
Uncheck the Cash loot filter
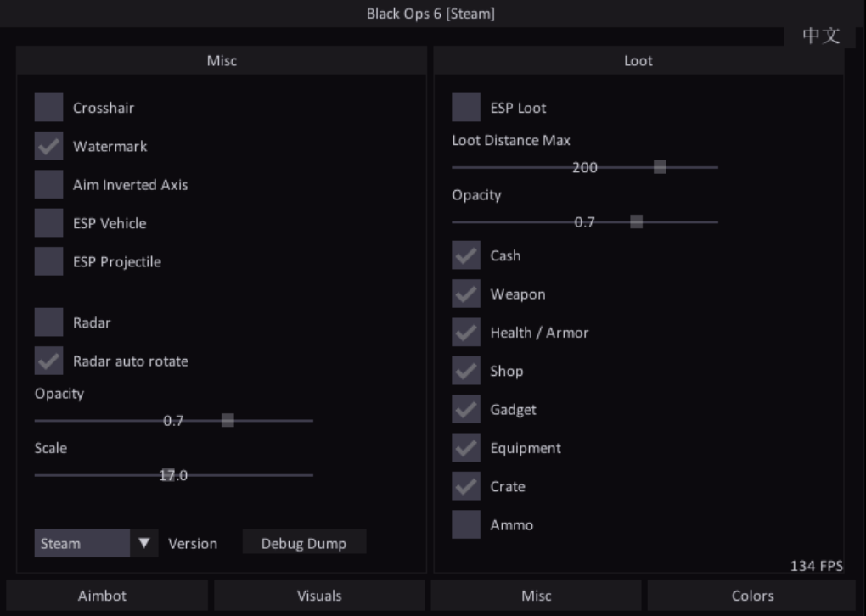tap(466, 255)
